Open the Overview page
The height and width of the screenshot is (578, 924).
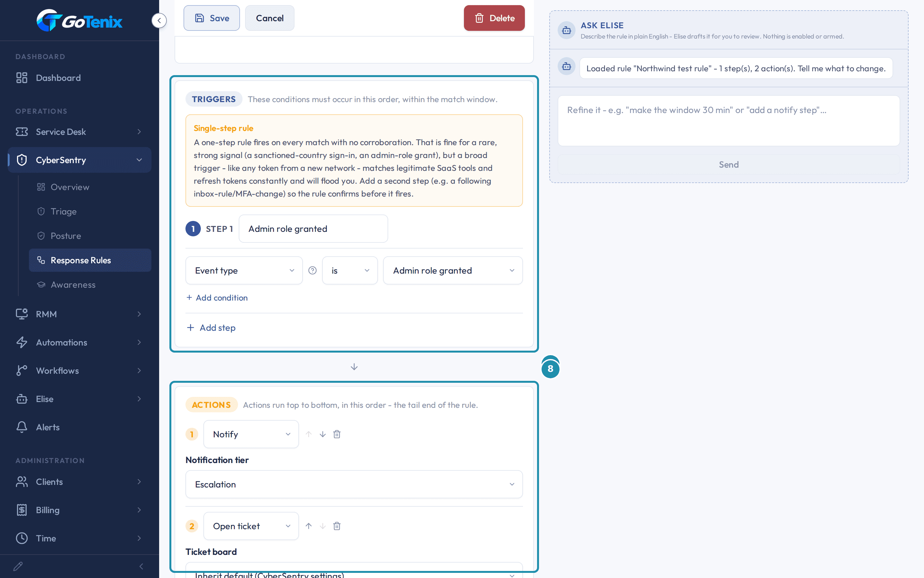pos(90,187)
